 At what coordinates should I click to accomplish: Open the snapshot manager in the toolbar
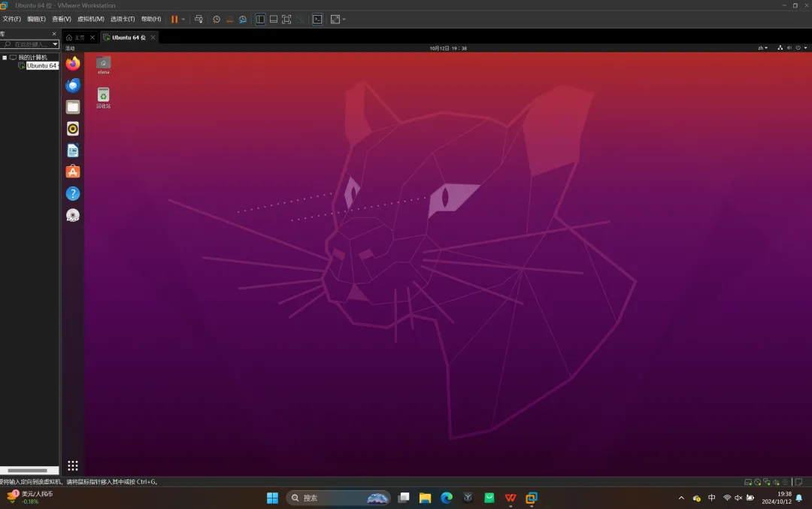242,19
